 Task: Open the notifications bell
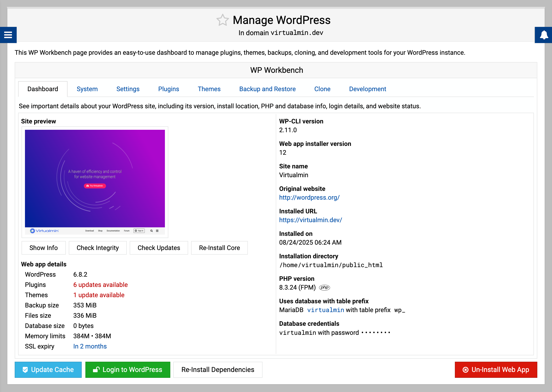coord(544,35)
